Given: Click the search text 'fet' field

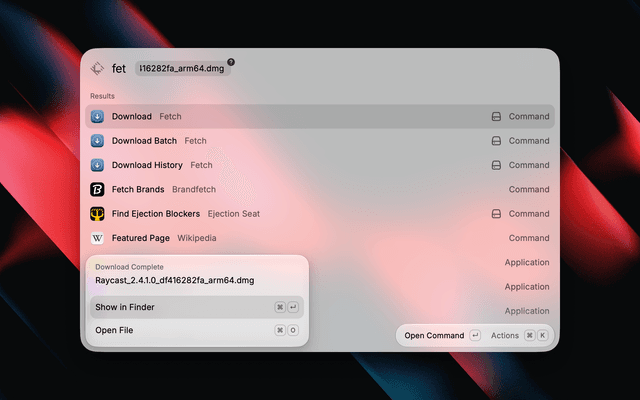Looking at the screenshot, I should pyautogui.click(x=119, y=68).
